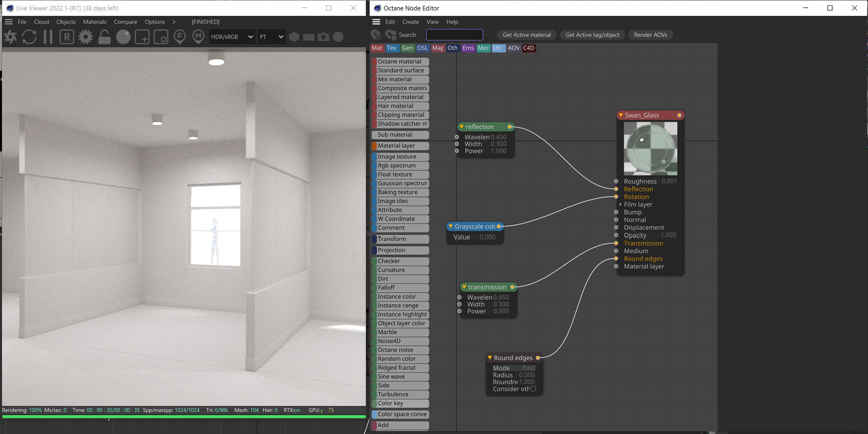The height and width of the screenshot is (434, 868).
Task: Click the clay mode sphere icon
Action: [123, 37]
